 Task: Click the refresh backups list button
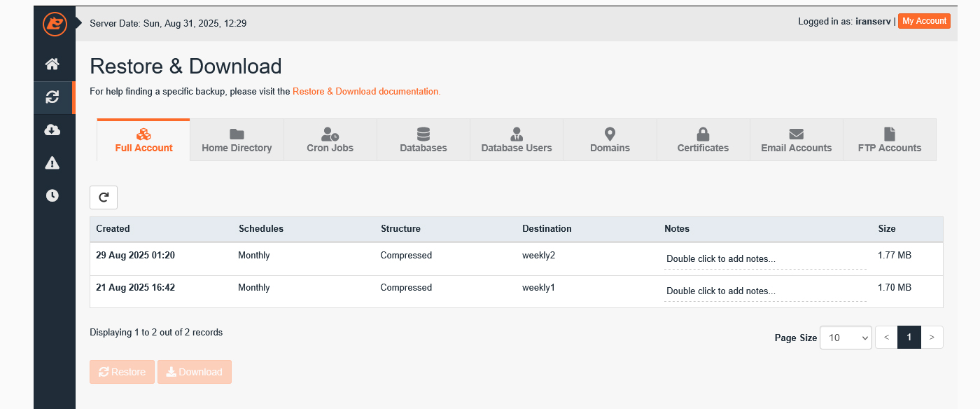(x=104, y=197)
